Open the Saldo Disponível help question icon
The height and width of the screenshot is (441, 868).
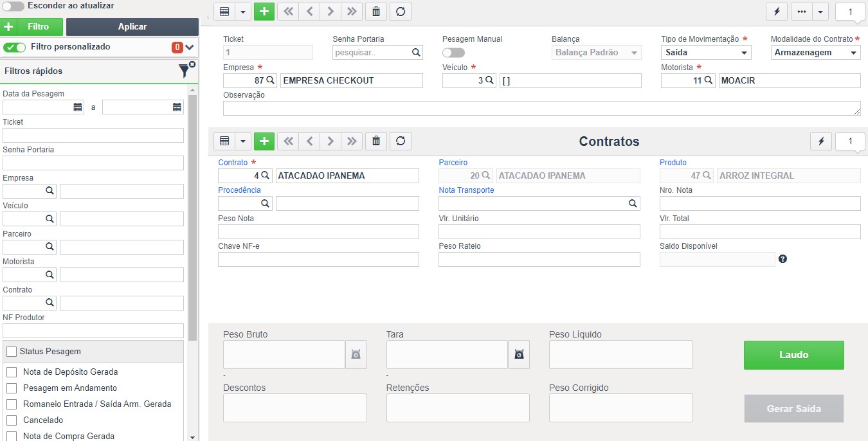click(x=782, y=259)
